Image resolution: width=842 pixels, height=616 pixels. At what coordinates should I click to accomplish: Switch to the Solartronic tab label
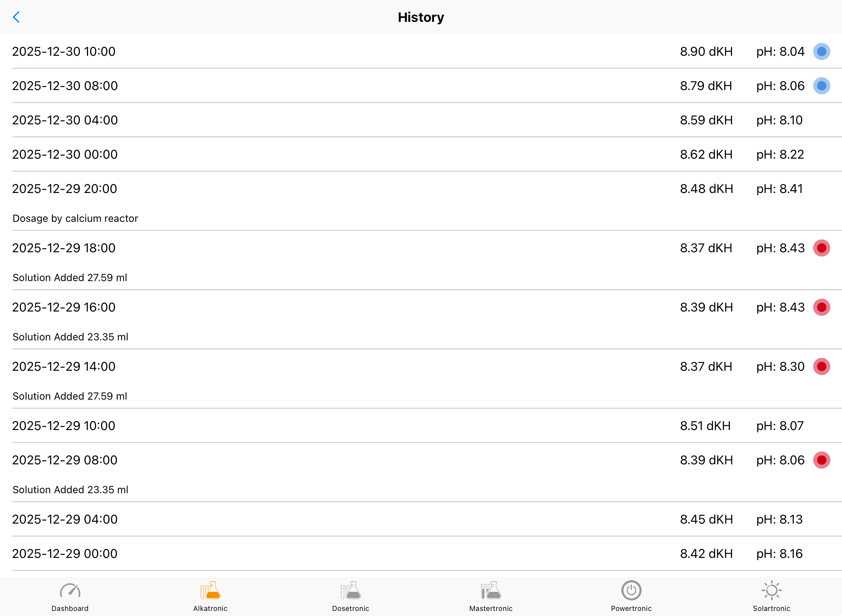(x=772, y=609)
